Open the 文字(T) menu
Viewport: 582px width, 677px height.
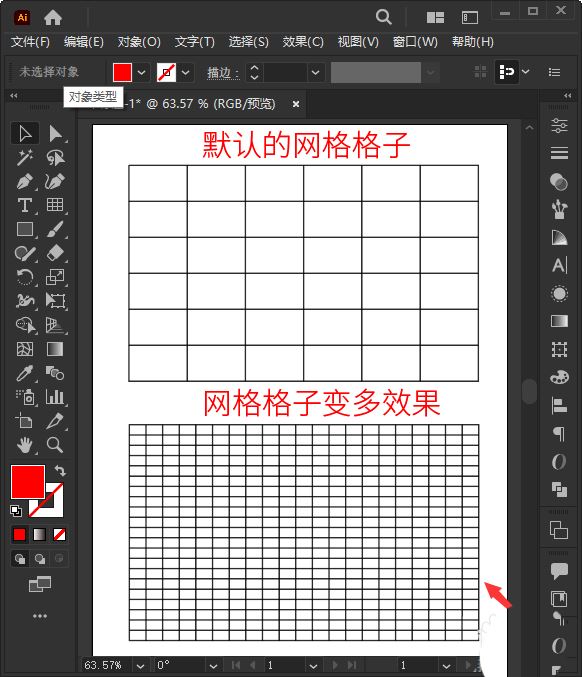click(x=194, y=42)
